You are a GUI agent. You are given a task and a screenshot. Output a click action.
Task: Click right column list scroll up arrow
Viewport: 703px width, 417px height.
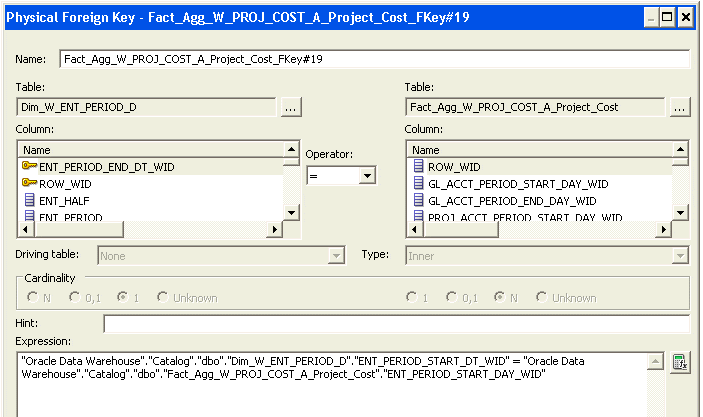click(x=680, y=149)
